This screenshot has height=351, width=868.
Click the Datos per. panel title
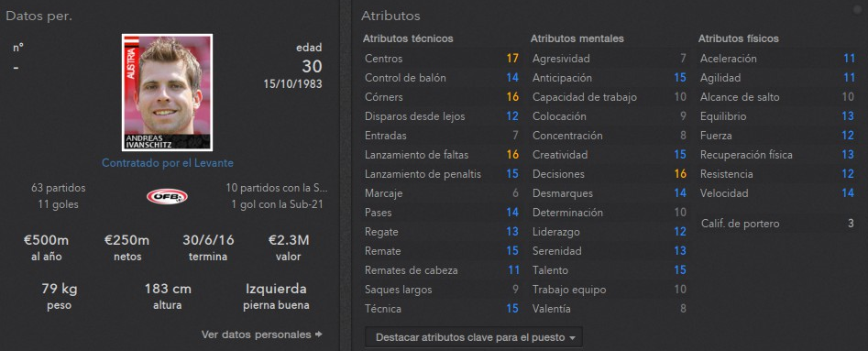[38, 16]
